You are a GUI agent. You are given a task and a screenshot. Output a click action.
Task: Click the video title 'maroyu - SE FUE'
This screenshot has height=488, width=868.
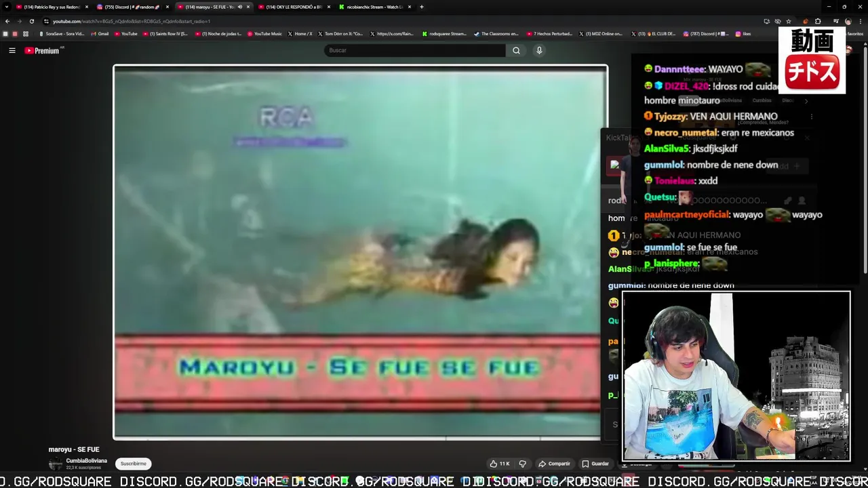(74, 449)
